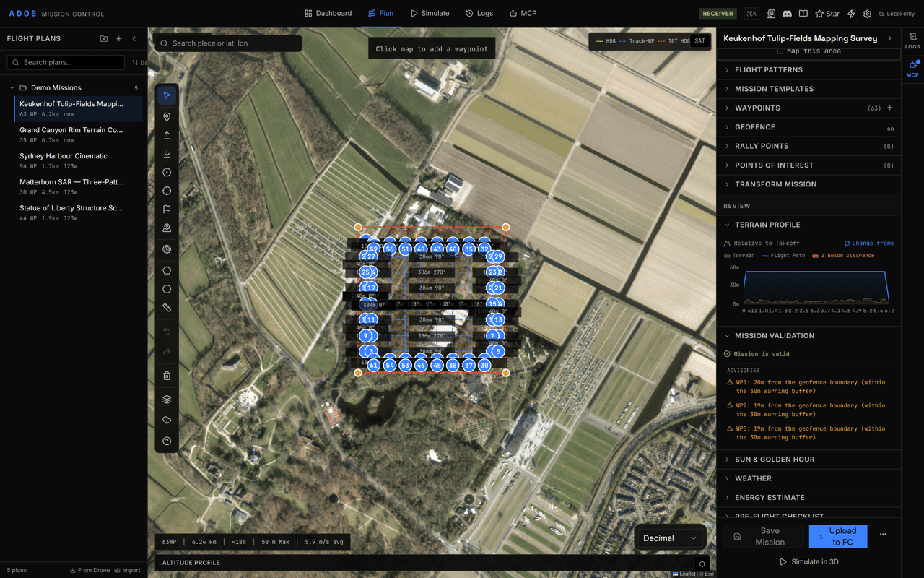Add a new flight plan with the plus icon
Image resolution: width=924 pixels, height=578 pixels.
coord(119,39)
